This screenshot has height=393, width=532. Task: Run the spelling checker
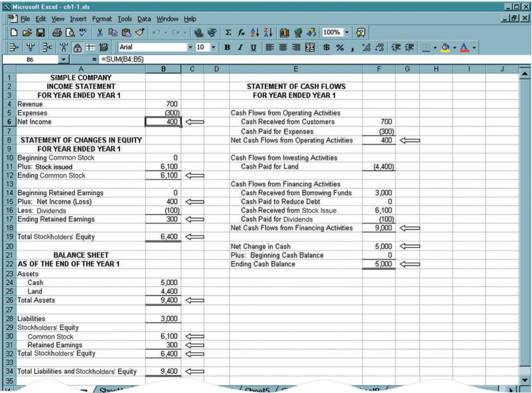[x=83, y=32]
